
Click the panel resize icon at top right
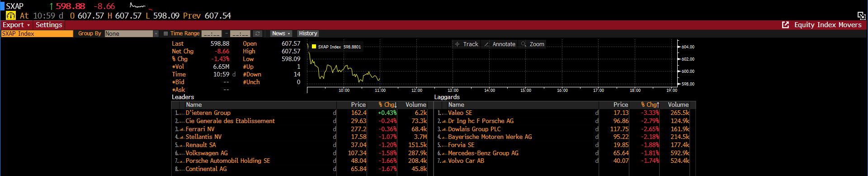861,15
